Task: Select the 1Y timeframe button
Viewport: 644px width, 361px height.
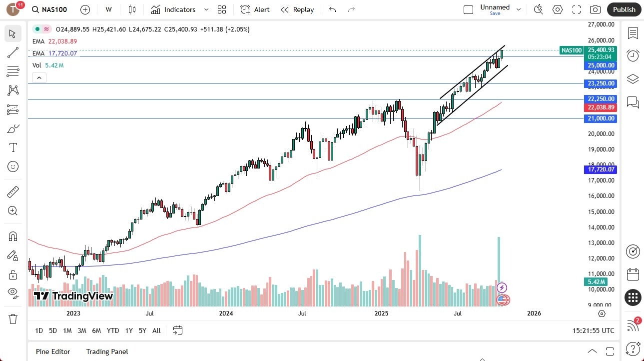Action: tap(128, 330)
